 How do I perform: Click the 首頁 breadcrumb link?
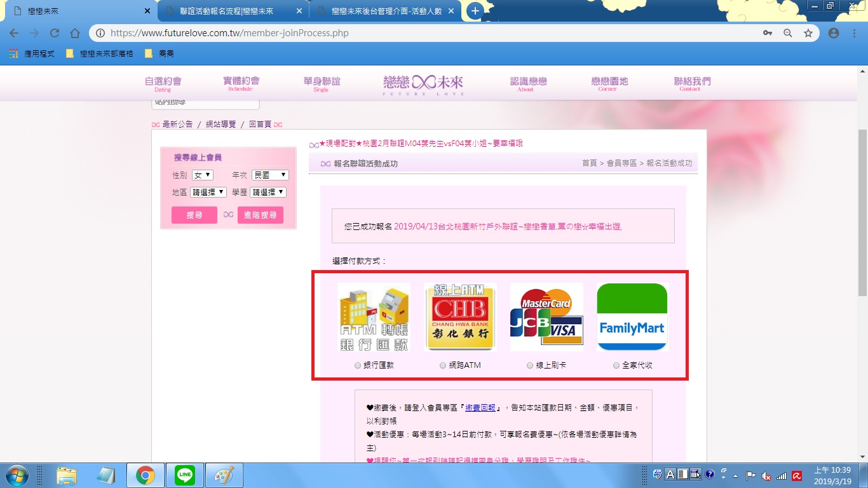pyautogui.click(x=590, y=163)
